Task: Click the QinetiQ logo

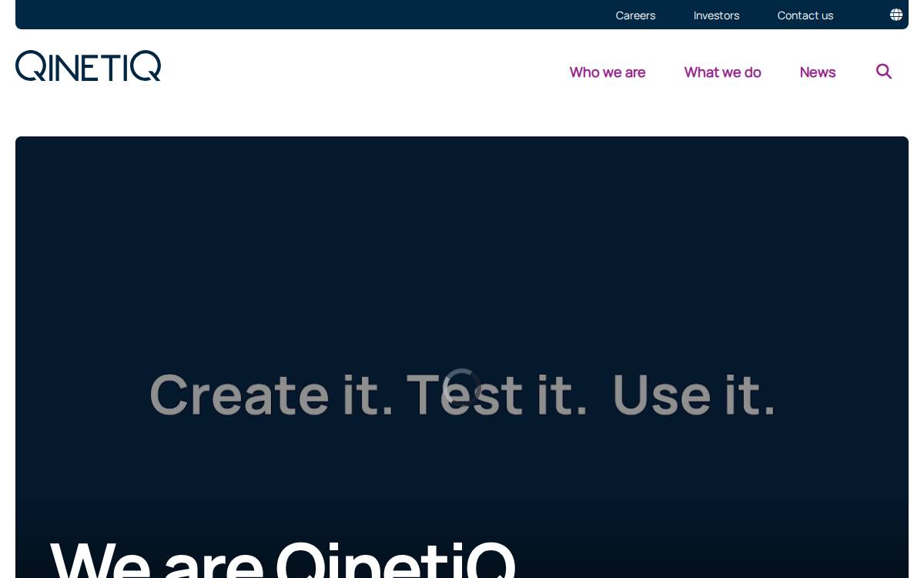Action: [x=89, y=66]
